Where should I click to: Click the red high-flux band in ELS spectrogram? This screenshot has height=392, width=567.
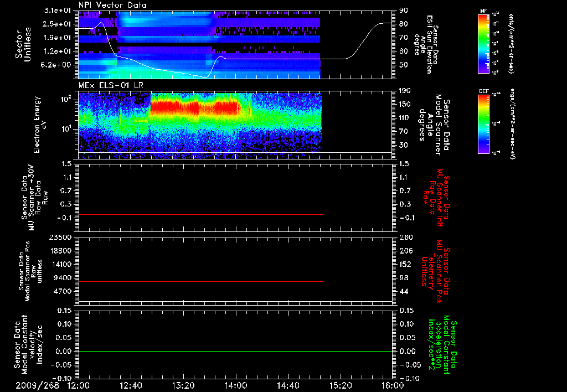pyautogui.click(x=193, y=108)
